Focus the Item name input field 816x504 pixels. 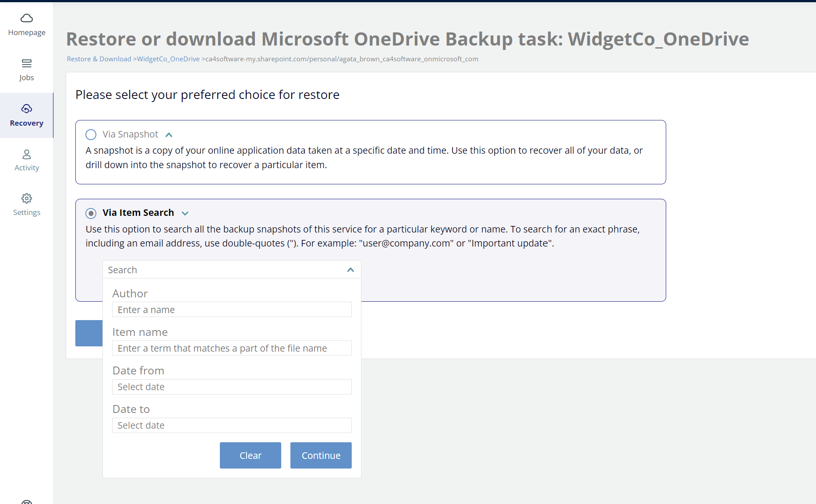pyautogui.click(x=232, y=348)
